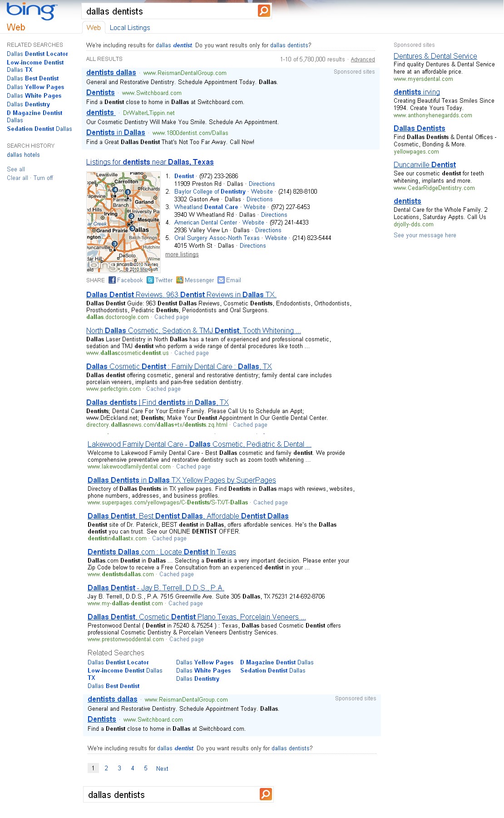Open Dallas Cosmetic Dentist Family Dental result
504x818 pixels.
[179, 366]
